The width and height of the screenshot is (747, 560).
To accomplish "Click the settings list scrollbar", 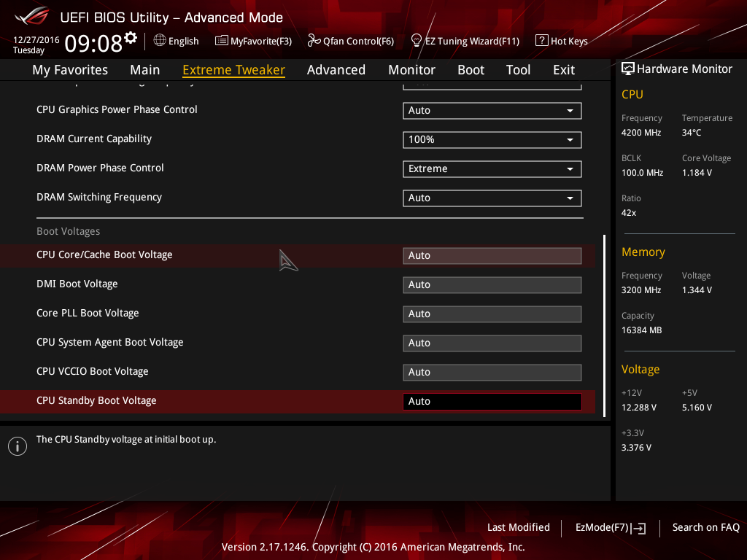I will [x=604, y=326].
